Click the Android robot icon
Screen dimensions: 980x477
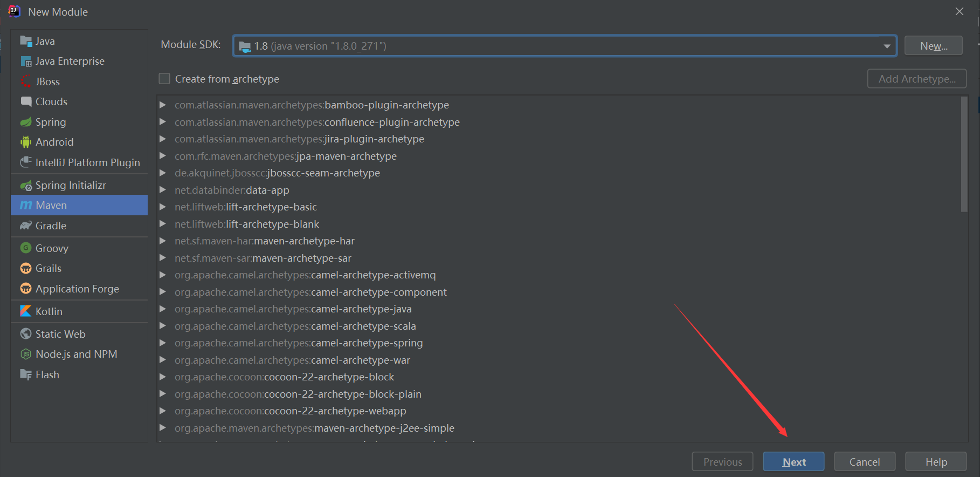(26, 142)
